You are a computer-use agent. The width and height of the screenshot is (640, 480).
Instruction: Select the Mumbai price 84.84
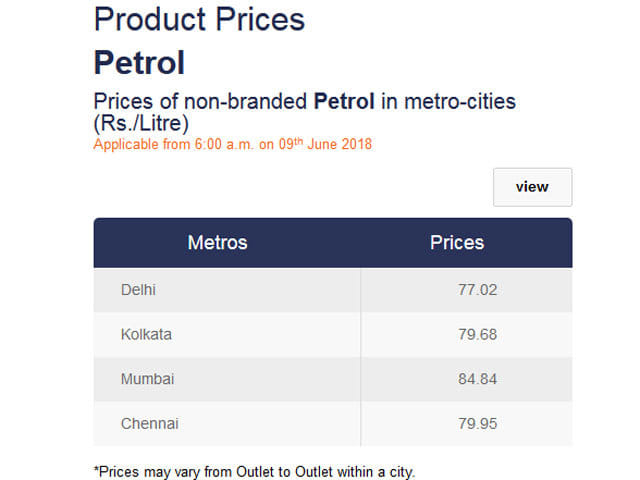tap(477, 379)
